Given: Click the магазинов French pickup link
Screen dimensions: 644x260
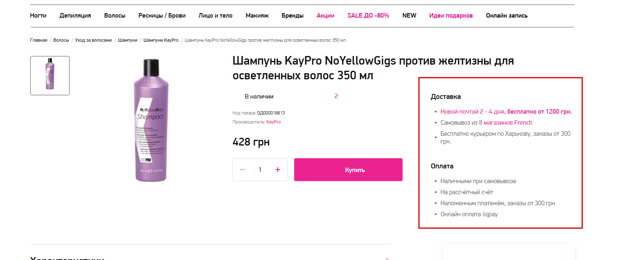Looking at the screenshot, I should coord(508,123).
